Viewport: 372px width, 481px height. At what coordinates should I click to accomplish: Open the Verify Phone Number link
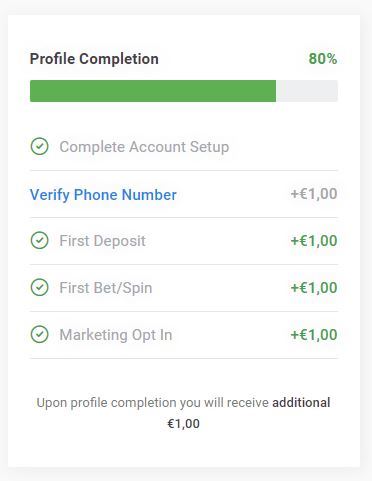(x=103, y=195)
